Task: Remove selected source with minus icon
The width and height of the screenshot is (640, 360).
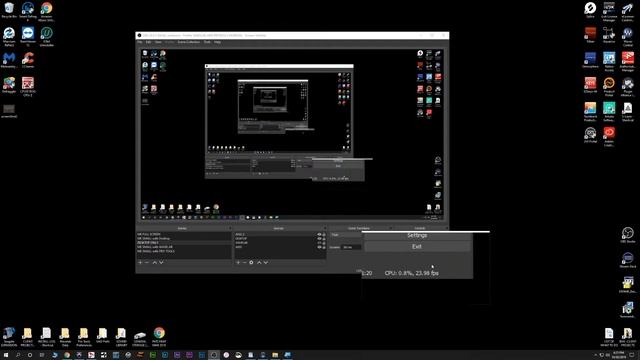Action: point(244,262)
